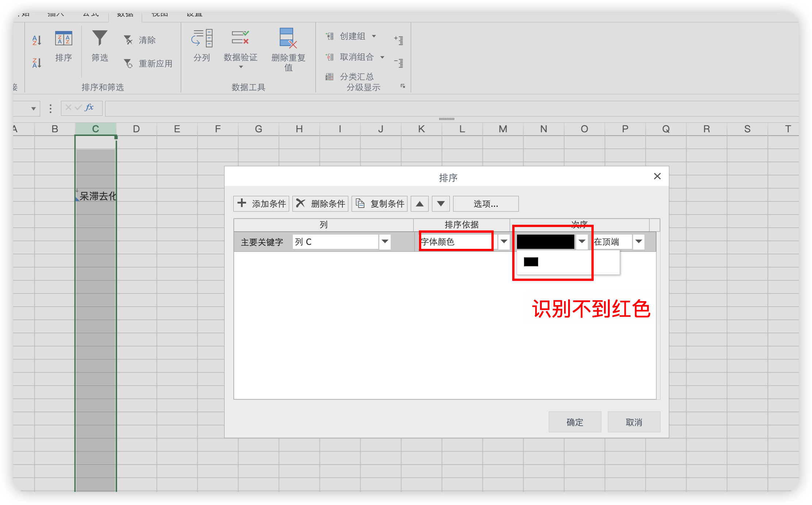Open the 在顶端 position dropdown arrow
Image resolution: width=812 pixels, height=505 pixels.
tap(639, 242)
